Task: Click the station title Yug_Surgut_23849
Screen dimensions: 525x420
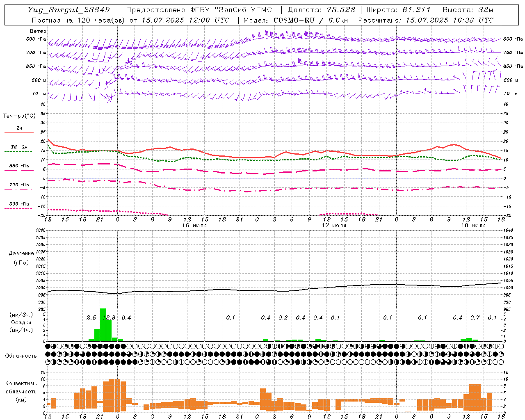Action: click(x=69, y=10)
